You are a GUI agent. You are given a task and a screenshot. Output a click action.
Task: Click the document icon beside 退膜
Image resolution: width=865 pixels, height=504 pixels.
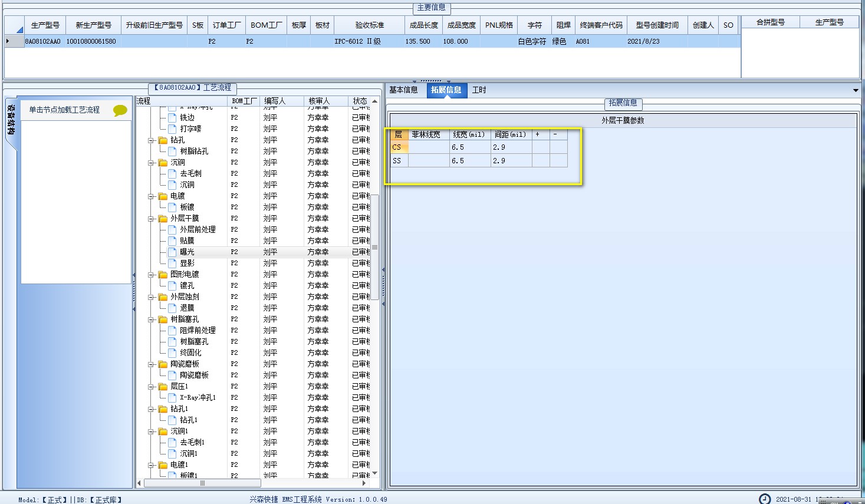(x=173, y=308)
